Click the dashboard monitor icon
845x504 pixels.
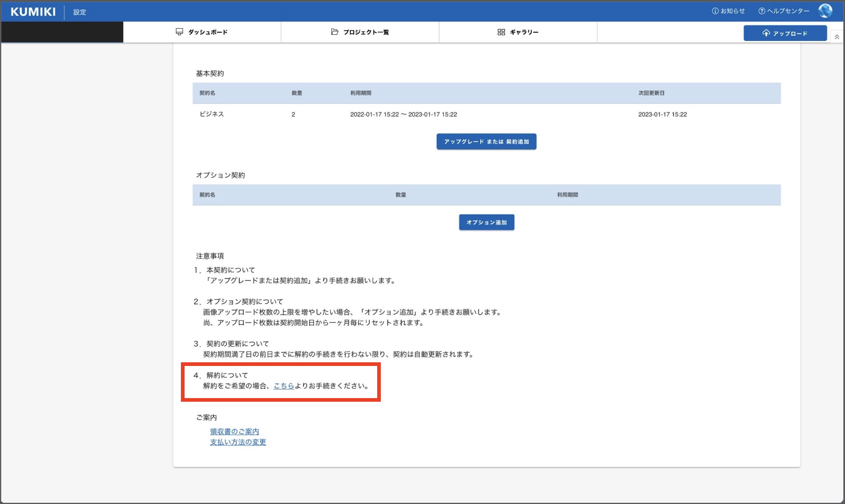179,32
